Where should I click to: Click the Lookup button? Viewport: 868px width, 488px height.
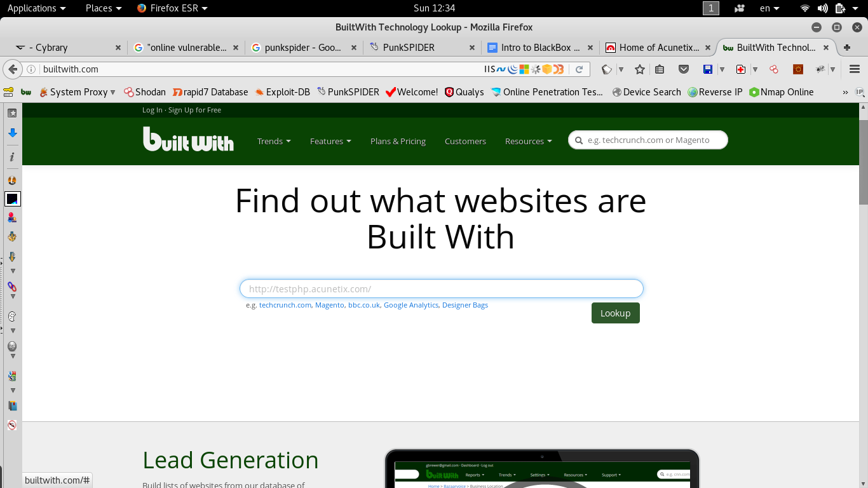tap(615, 313)
